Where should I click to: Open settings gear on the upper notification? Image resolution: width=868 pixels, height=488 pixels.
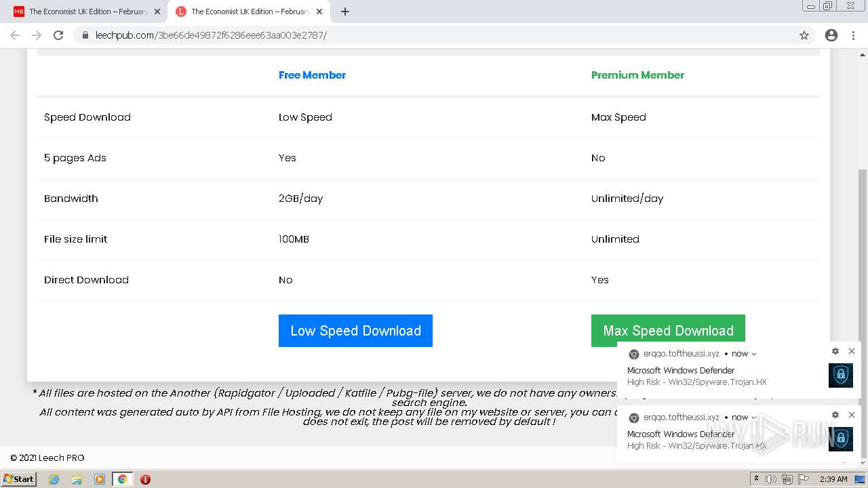[x=835, y=351]
